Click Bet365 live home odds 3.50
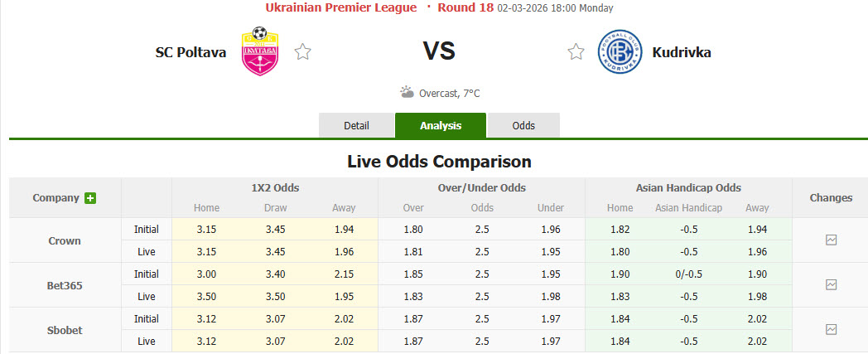Image resolution: width=868 pixels, height=354 pixels. [x=206, y=296]
